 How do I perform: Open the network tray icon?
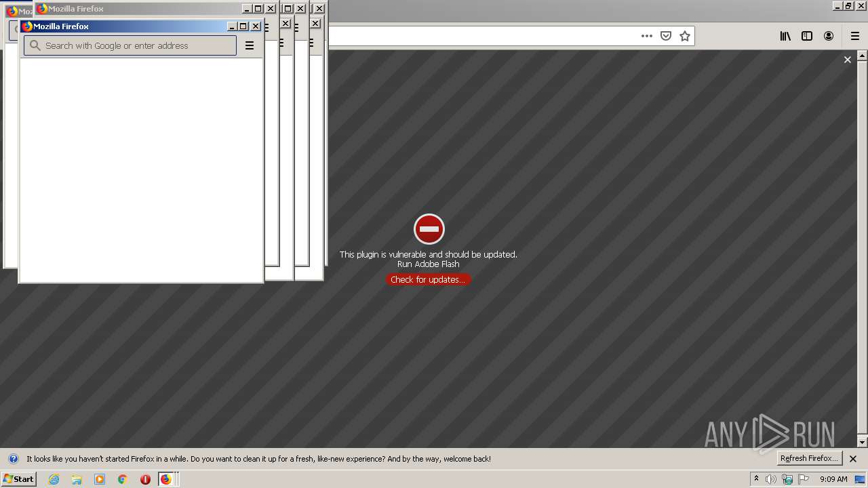pyautogui.click(x=787, y=479)
